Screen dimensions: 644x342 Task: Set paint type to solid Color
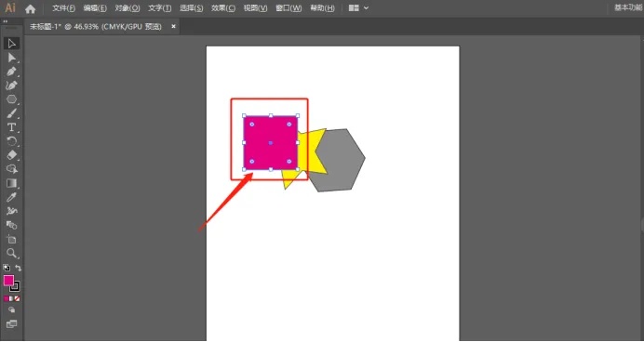click(7, 299)
